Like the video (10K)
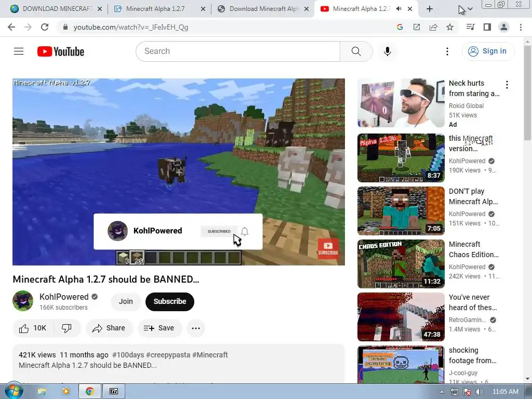This screenshot has height=399, width=532. tap(33, 328)
